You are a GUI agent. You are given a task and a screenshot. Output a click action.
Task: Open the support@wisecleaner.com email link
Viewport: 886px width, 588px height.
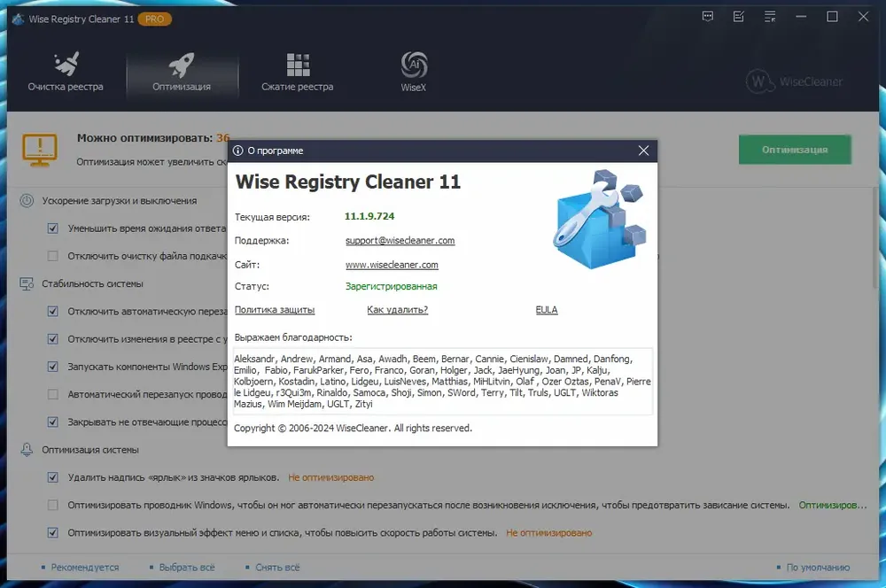coord(400,241)
